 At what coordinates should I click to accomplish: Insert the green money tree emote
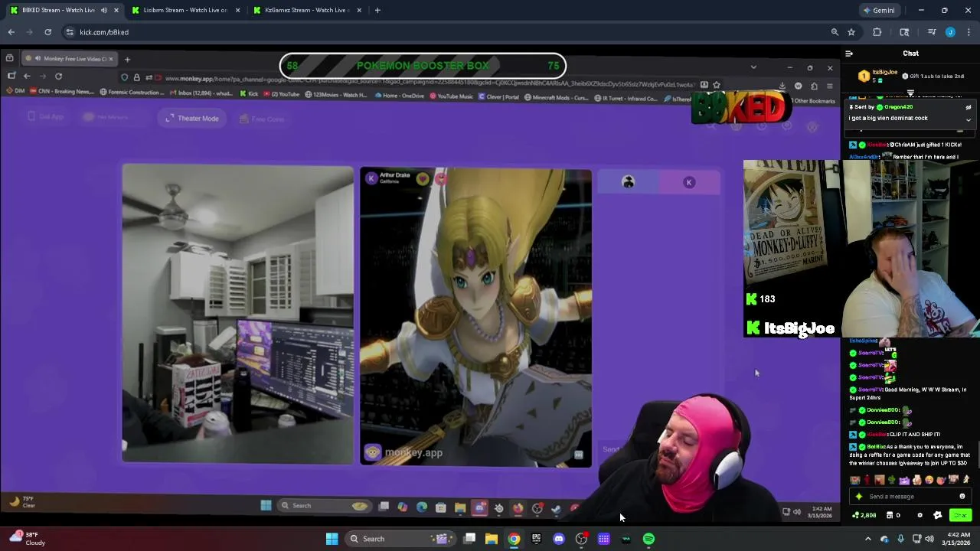892,480
